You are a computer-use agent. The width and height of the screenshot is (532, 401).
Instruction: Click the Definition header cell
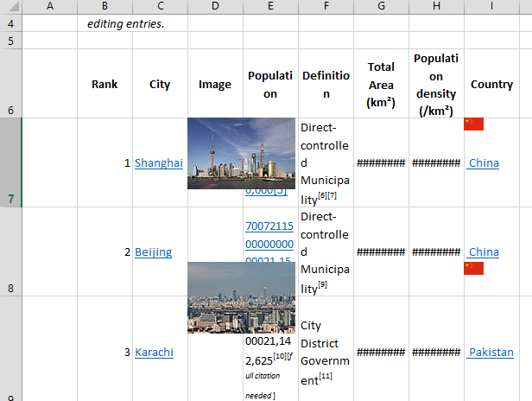coord(326,84)
